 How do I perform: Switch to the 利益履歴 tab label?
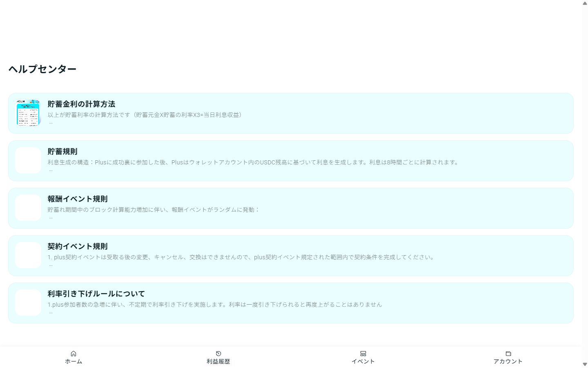[218, 361]
